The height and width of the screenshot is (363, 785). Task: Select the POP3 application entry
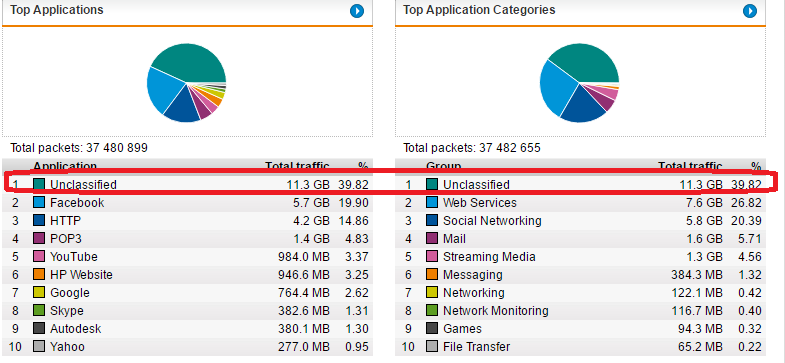[x=66, y=239]
